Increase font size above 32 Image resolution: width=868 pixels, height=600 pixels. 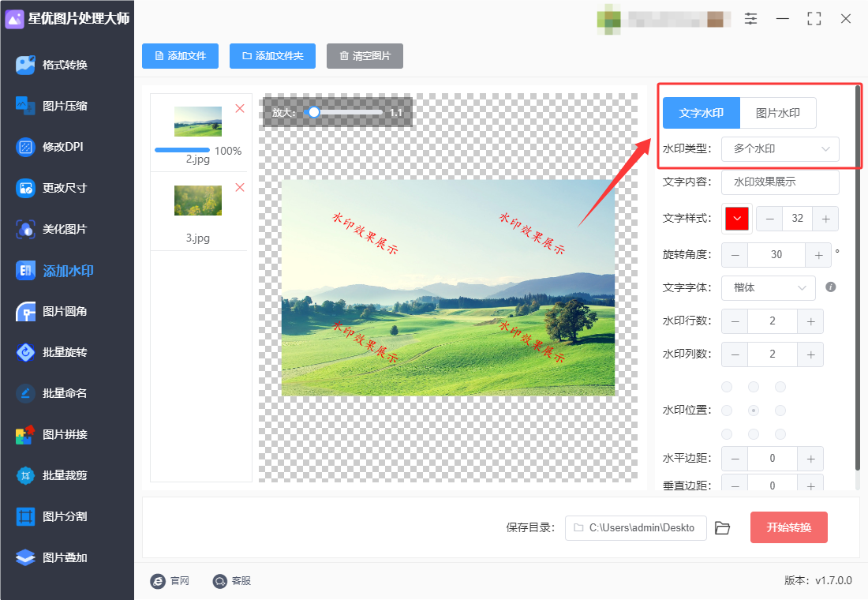click(x=825, y=219)
